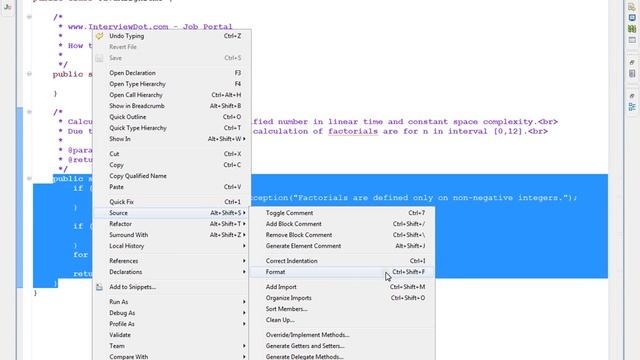Click the blue square icon in right trim
The height and width of the screenshot is (360, 640).
coord(632,18)
